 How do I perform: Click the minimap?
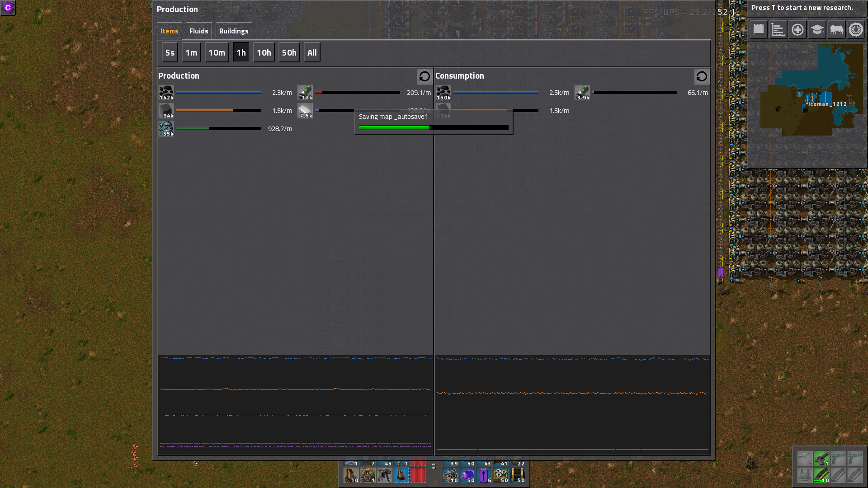(807, 105)
